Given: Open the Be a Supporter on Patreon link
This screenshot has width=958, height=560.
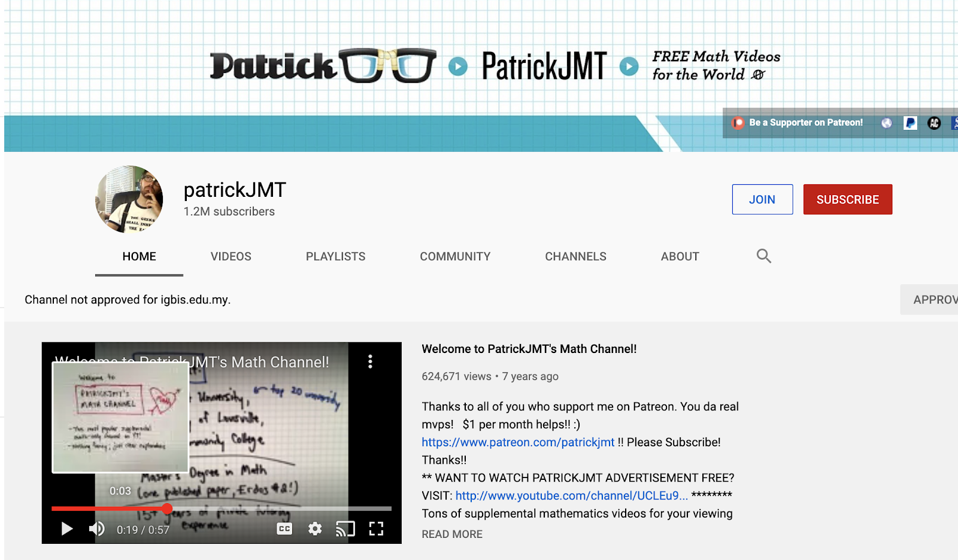Looking at the screenshot, I should coord(806,123).
